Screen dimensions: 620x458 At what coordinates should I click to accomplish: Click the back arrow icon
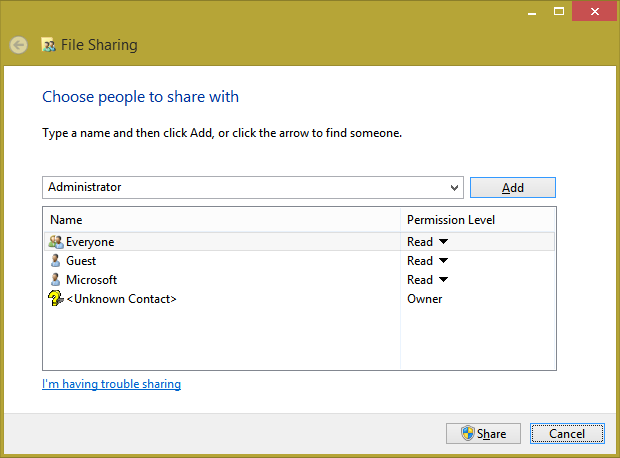tap(19, 45)
